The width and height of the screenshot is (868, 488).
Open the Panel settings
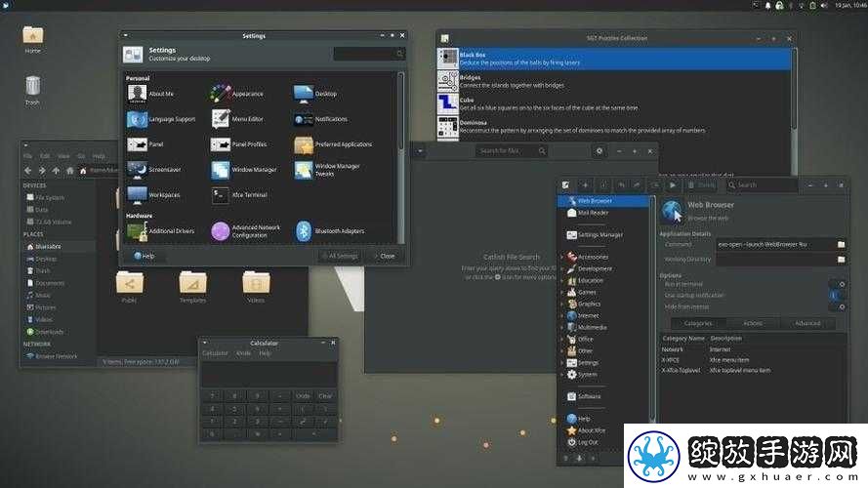pos(145,143)
